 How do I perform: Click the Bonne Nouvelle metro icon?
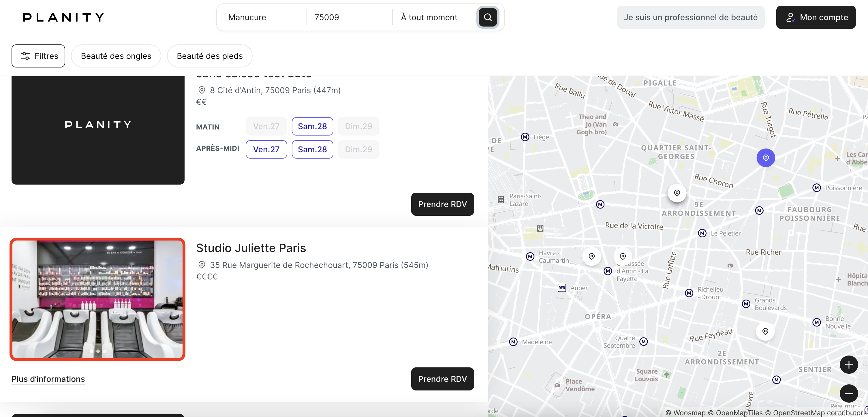816,322
